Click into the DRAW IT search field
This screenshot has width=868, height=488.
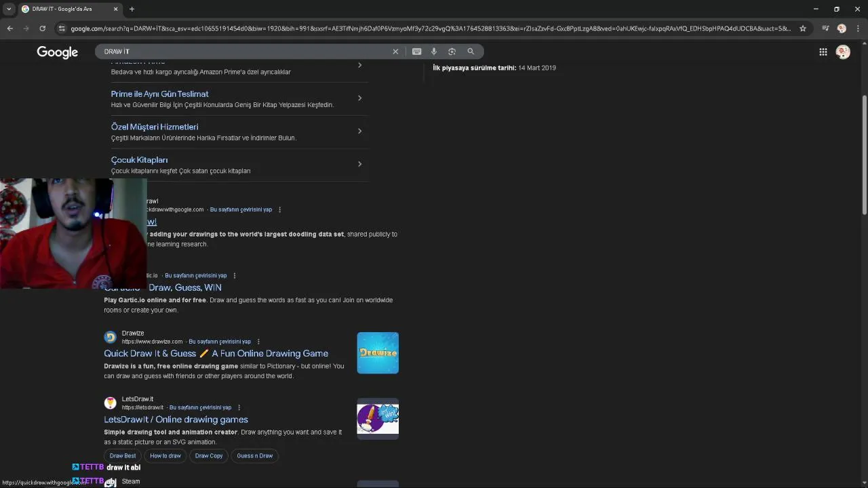point(244,52)
